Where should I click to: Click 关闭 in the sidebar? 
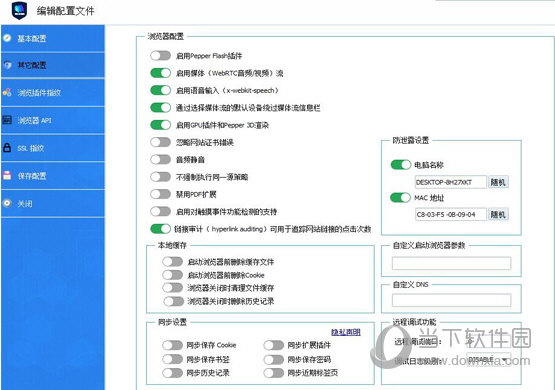tap(53, 203)
